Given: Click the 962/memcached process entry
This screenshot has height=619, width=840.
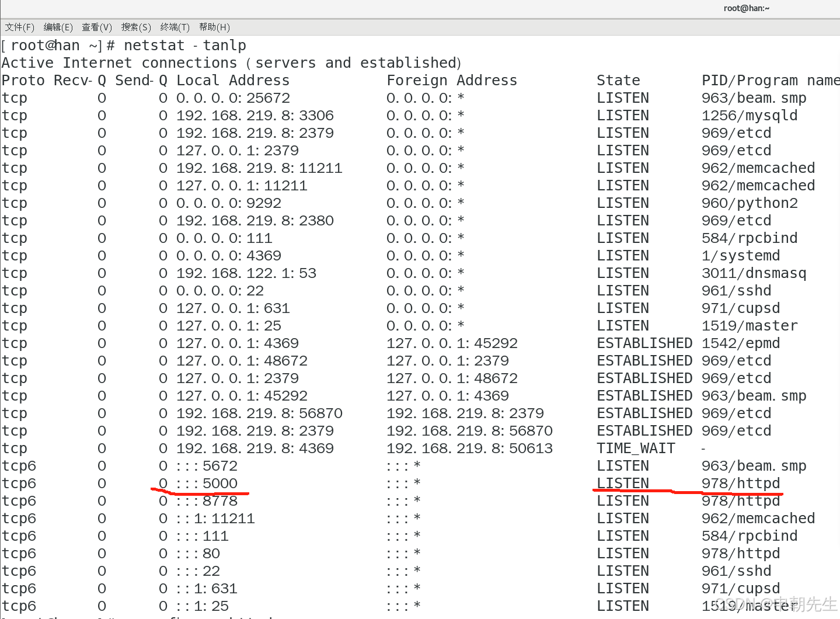Looking at the screenshot, I should 757,168.
